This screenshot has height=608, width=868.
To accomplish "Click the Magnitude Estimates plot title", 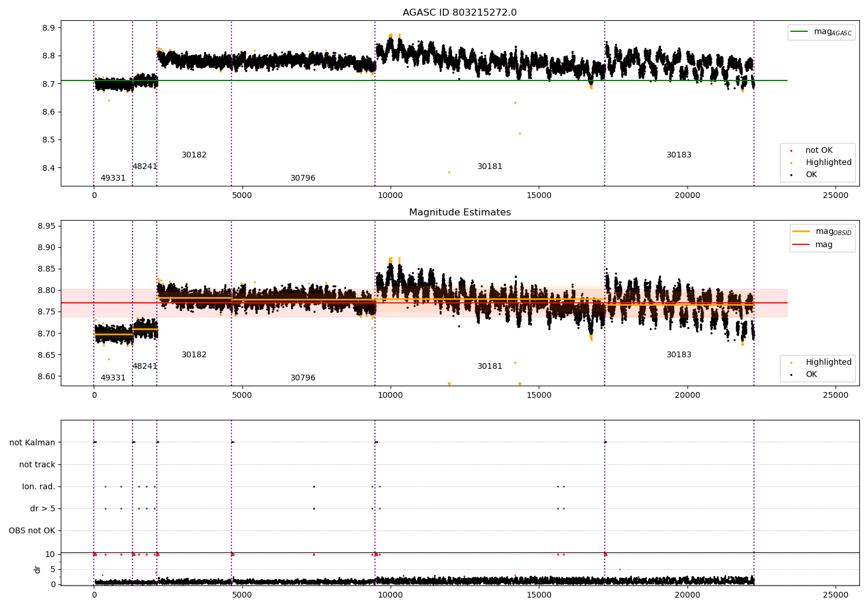I will pyautogui.click(x=459, y=213).
